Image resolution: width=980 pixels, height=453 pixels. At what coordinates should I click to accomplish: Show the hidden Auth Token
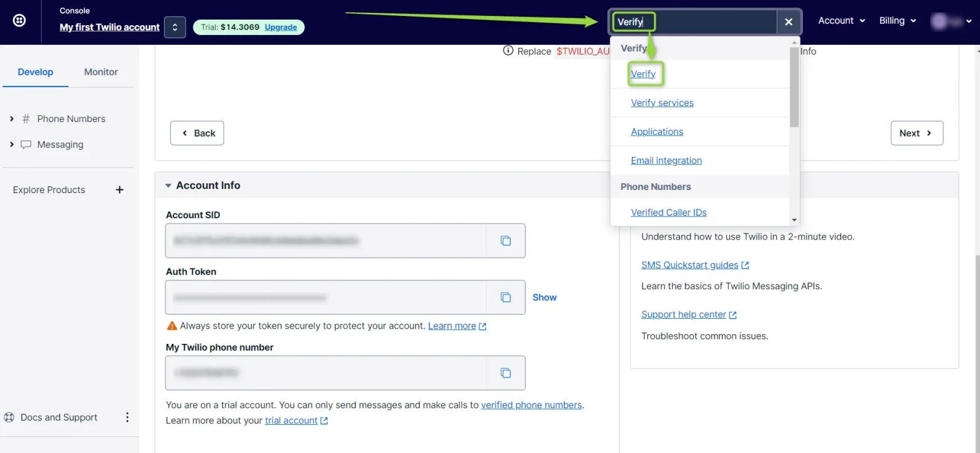coord(545,297)
